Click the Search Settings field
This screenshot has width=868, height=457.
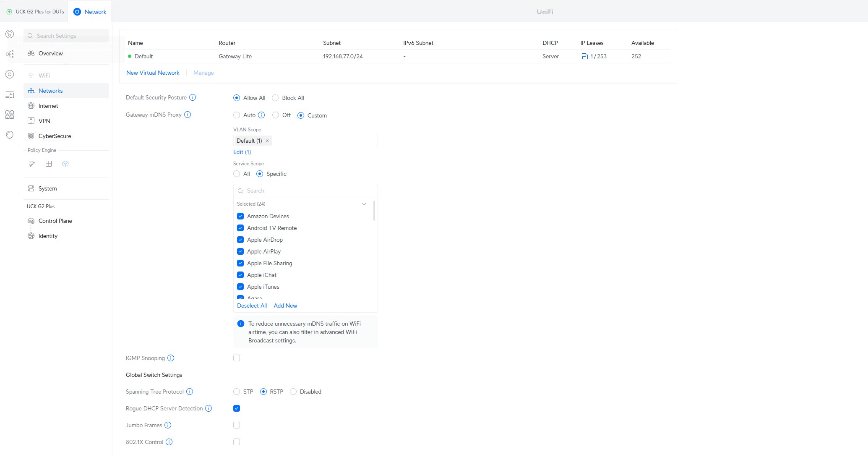[67, 36]
